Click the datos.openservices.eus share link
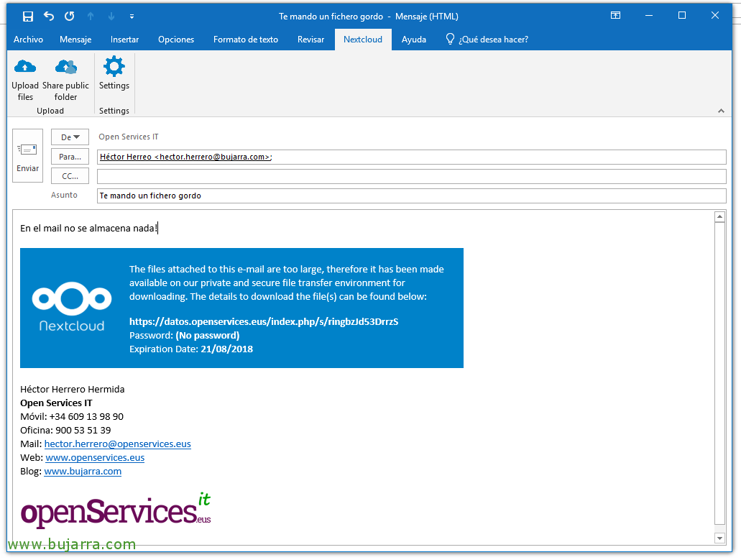Viewport: 741px width, 560px height. (264, 322)
